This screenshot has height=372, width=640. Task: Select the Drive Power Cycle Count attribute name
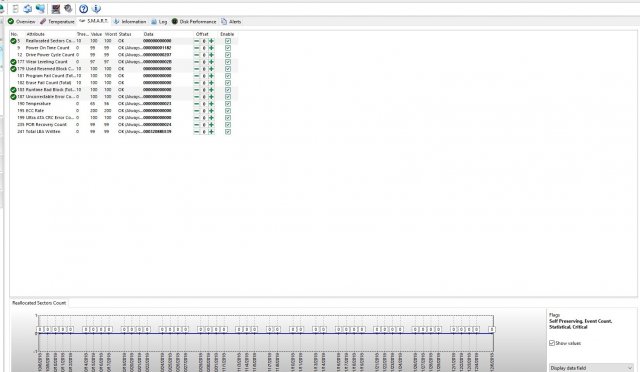point(50,55)
